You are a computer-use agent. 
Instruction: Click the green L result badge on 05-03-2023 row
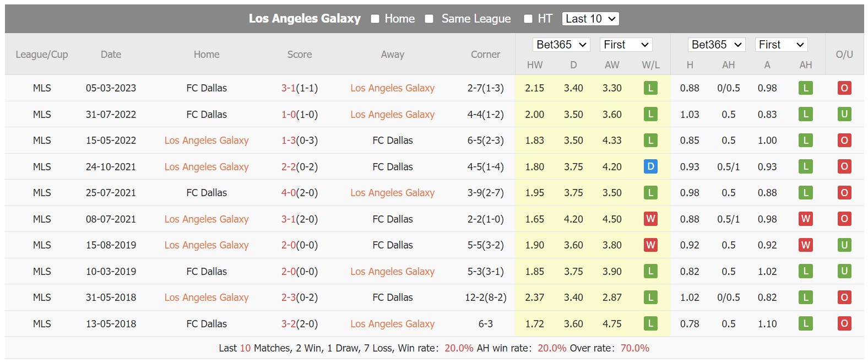[x=650, y=88]
